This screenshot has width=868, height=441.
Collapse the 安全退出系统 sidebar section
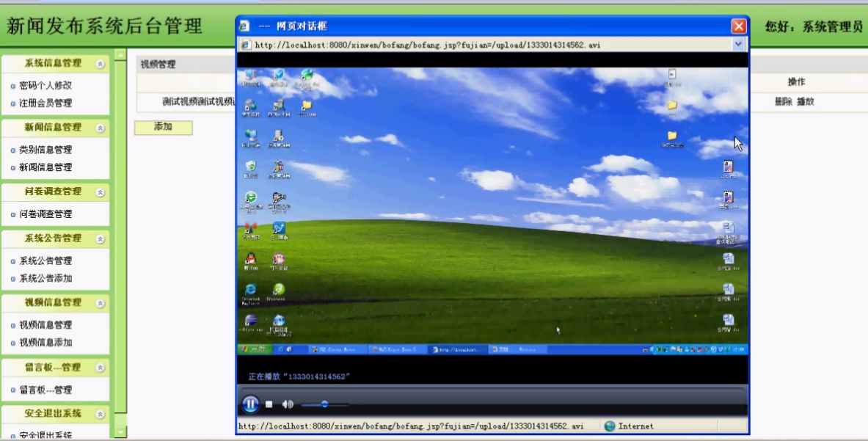[x=101, y=414]
